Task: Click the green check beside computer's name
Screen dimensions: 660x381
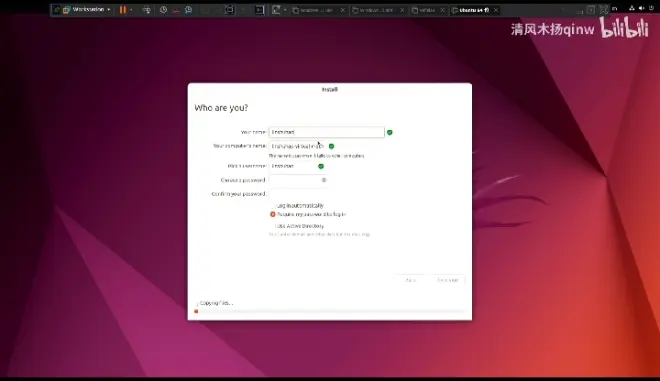Action: (x=331, y=146)
